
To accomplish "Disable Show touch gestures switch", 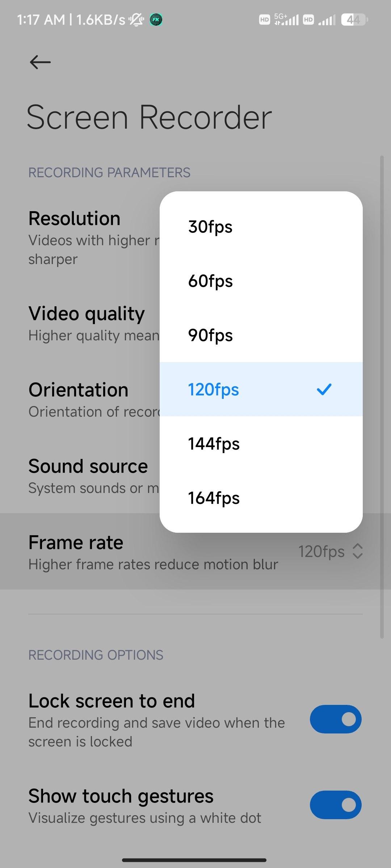I will 335,805.
